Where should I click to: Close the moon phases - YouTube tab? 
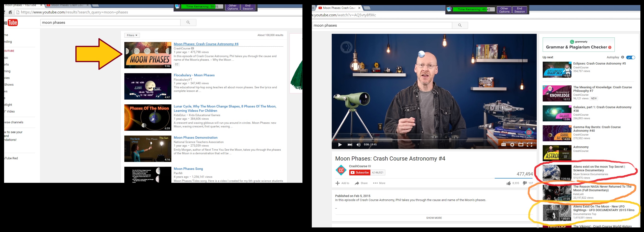[41, 5]
